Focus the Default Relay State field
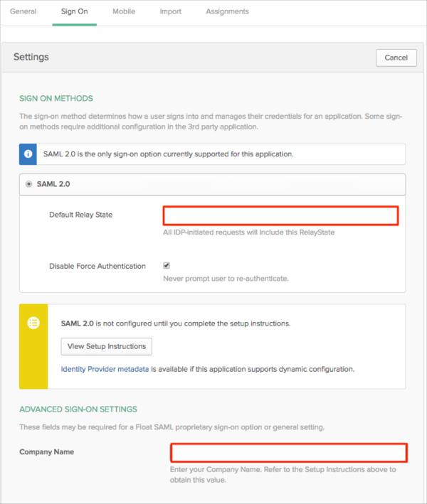 tap(280, 215)
